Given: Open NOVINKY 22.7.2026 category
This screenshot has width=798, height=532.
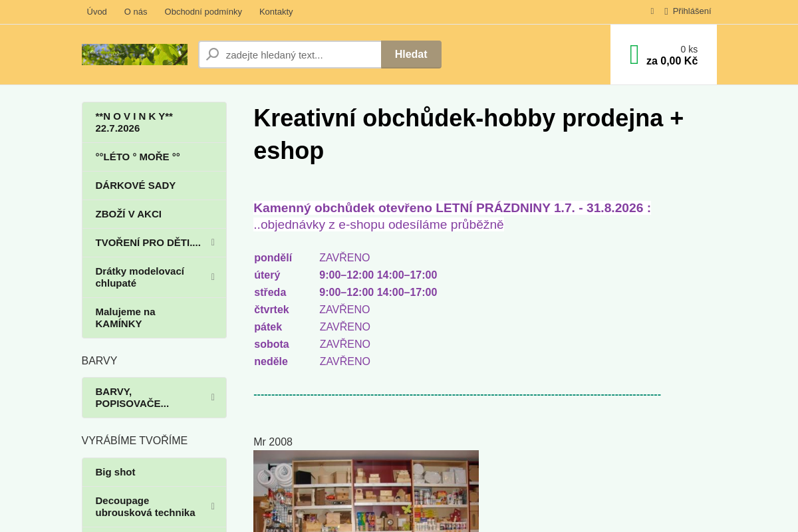Looking at the screenshot, I should click(x=154, y=122).
